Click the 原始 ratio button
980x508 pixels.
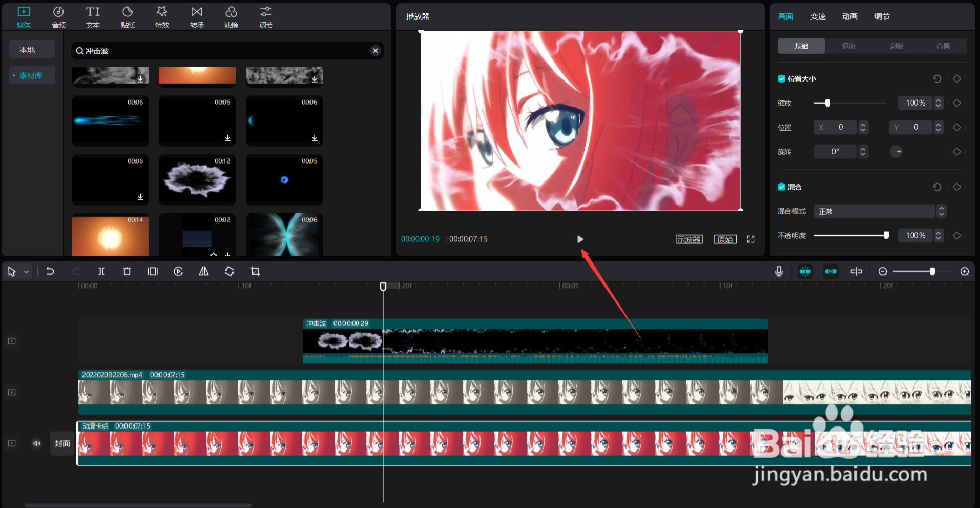pyautogui.click(x=725, y=239)
